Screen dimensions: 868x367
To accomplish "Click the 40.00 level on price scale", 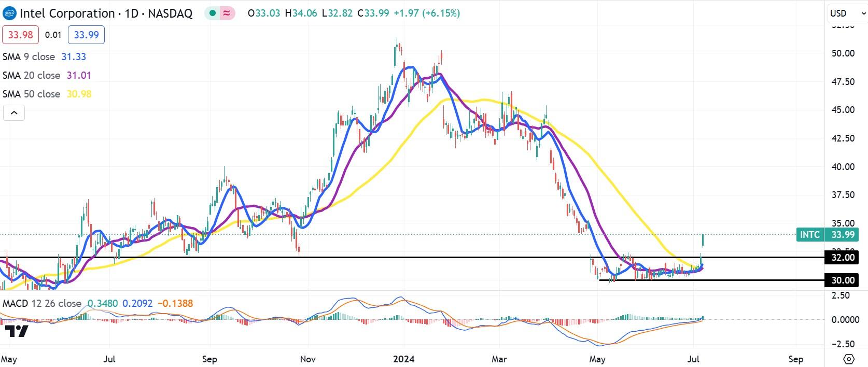I will click(843, 166).
